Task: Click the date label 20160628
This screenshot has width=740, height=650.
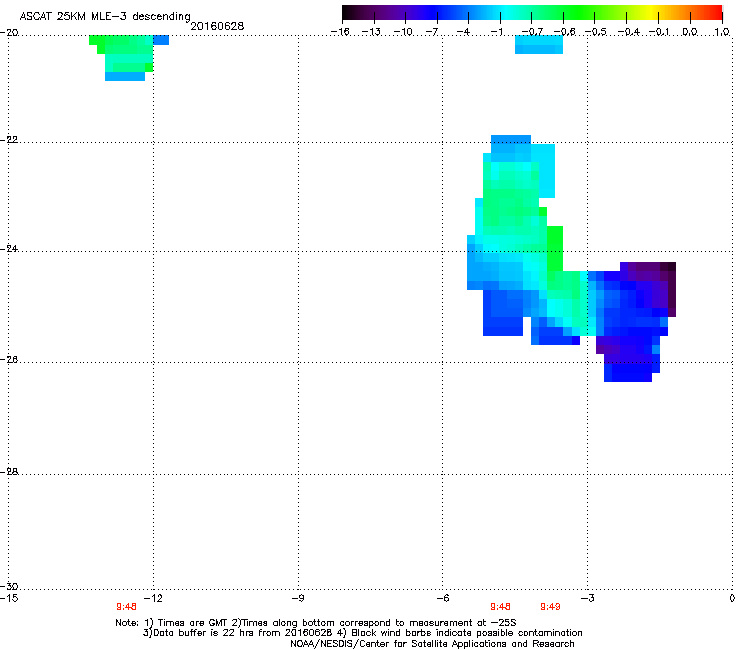Action: coord(217,26)
